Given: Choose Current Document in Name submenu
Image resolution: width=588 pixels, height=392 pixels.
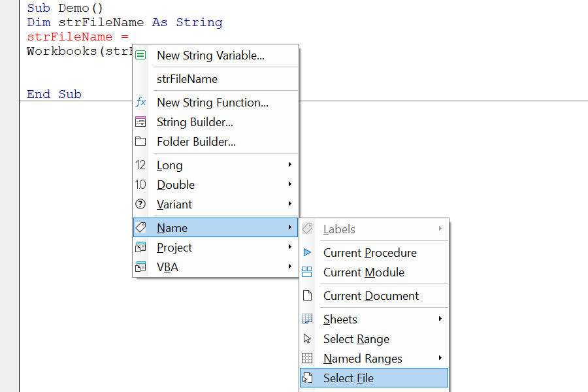Looking at the screenshot, I should pyautogui.click(x=374, y=295).
